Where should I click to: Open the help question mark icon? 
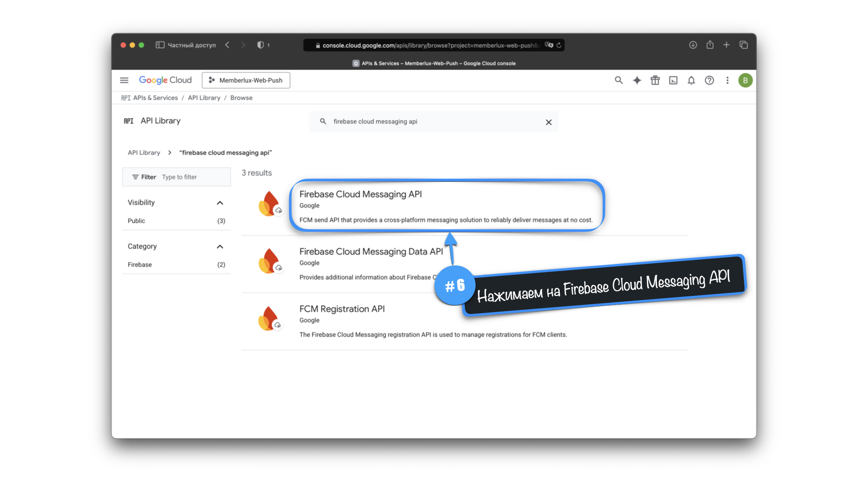(709, 80)
